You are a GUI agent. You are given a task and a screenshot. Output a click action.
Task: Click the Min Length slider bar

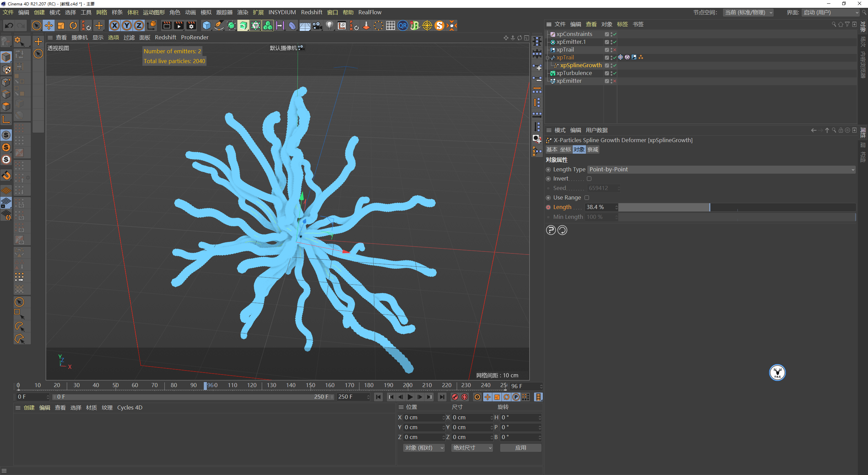(737, 217)
